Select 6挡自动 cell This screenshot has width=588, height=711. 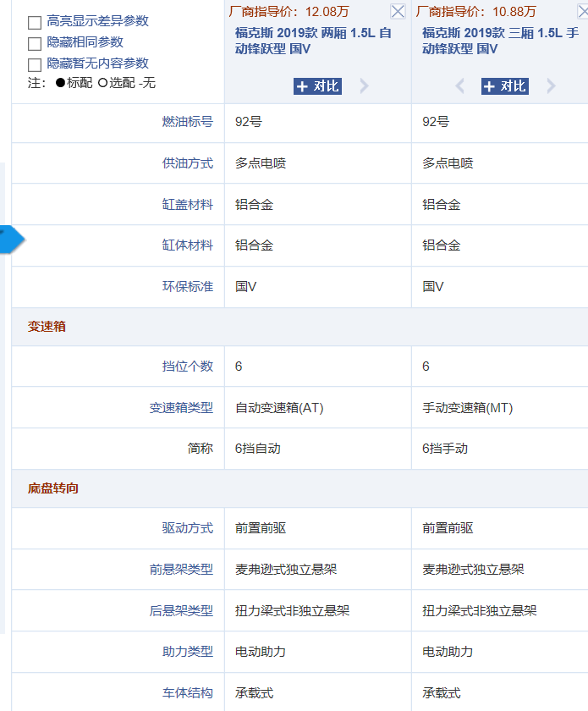[257, 449]
